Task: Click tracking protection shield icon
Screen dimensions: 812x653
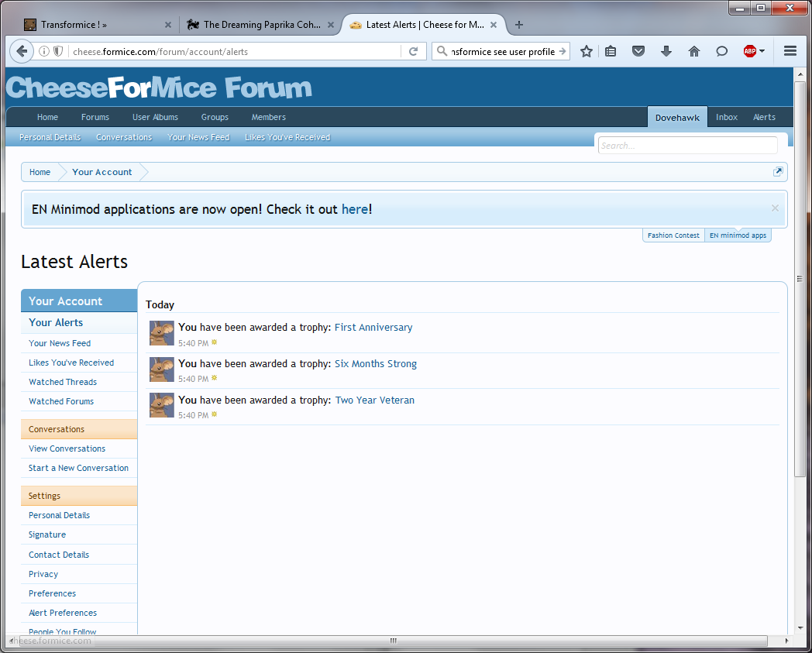Action: click(x=59, y=51)
